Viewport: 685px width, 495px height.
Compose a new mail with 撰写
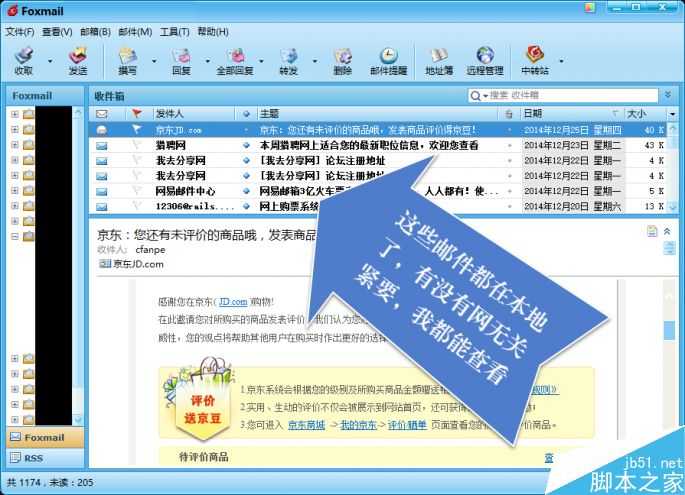128,58
